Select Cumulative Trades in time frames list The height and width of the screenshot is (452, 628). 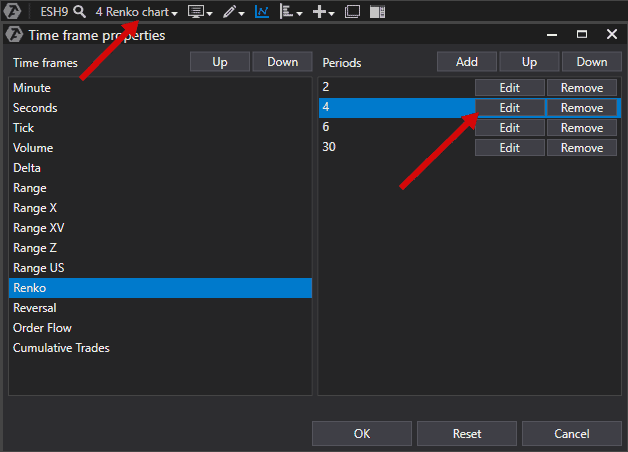pyautogui.click(x=61, y=348)
